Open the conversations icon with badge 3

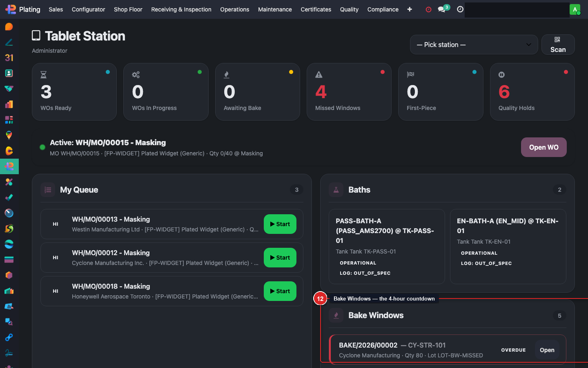(442, 9)
